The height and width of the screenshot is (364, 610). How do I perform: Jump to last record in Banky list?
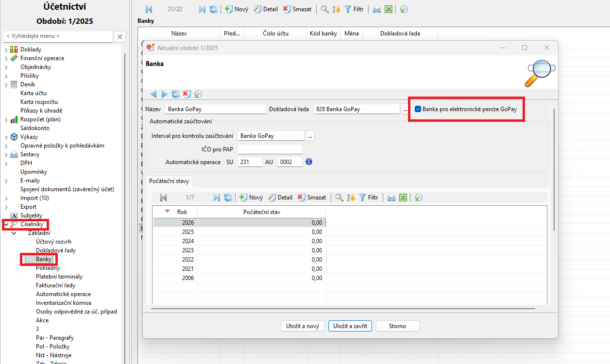(x=202, y=9)
